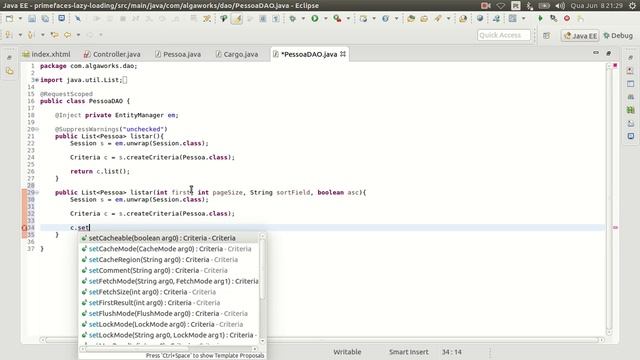Viewport: 640px width, 360px height.
Task: Click the red stop icon at toolbar right
Action: pyautogui.click(x=567, y=18)
